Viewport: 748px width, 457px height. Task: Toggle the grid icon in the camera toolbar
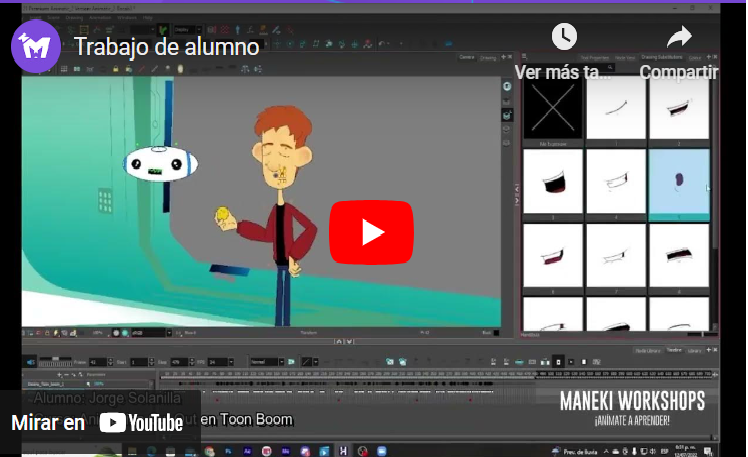pyautogui.click(x=64, y=69)
